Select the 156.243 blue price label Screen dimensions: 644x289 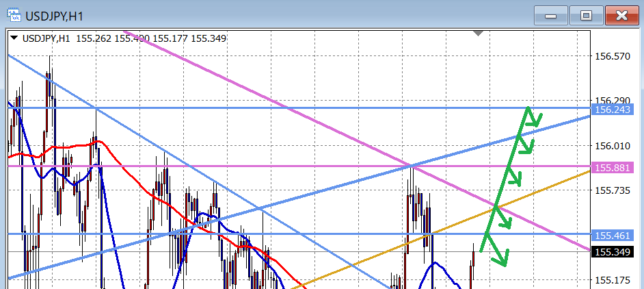click(x=613, y=109)
